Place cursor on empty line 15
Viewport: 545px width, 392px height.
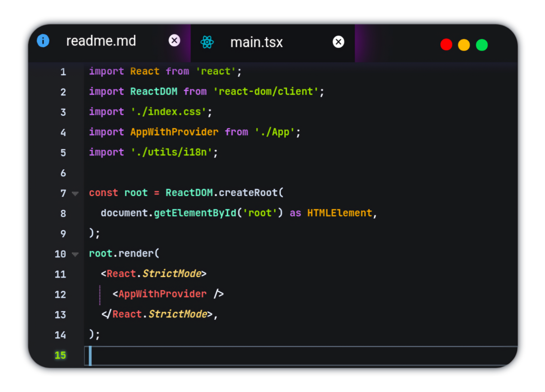pyautogui.click(x=272, y=356)
